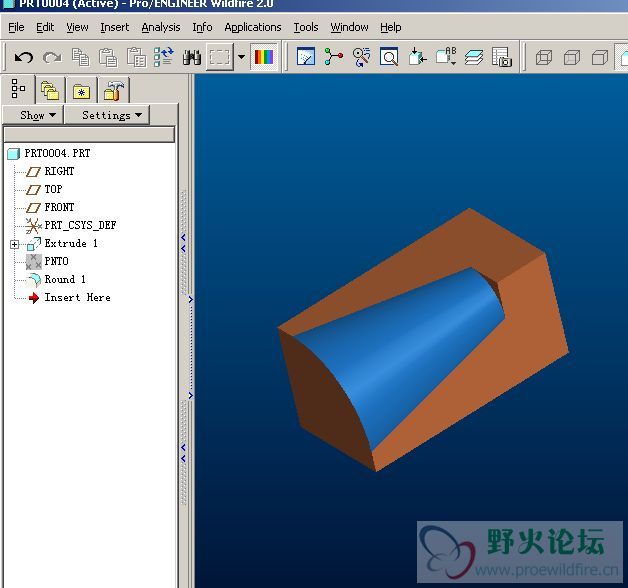The height and width of the screenshot is (588, 628).
Task: Click the RIGHT plane's datum icon
Action: [33, 172]
